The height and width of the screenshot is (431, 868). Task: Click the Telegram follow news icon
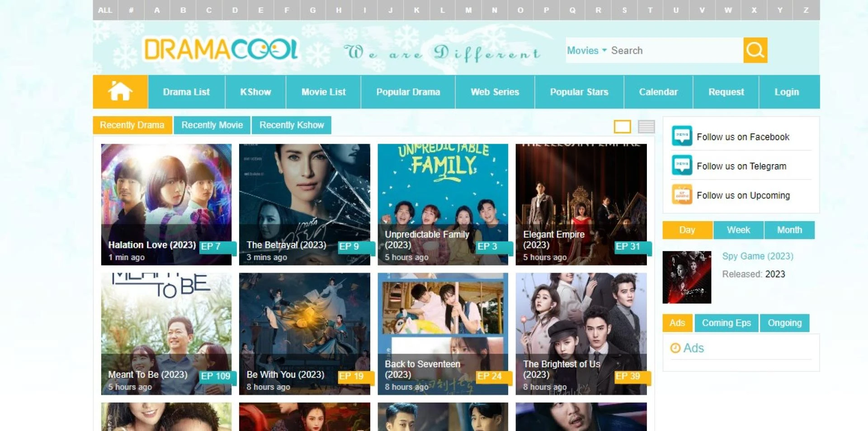click(x=682, y=165)
